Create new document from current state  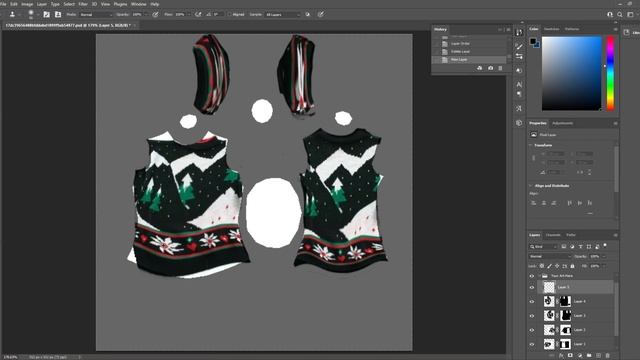coord(480,68)
